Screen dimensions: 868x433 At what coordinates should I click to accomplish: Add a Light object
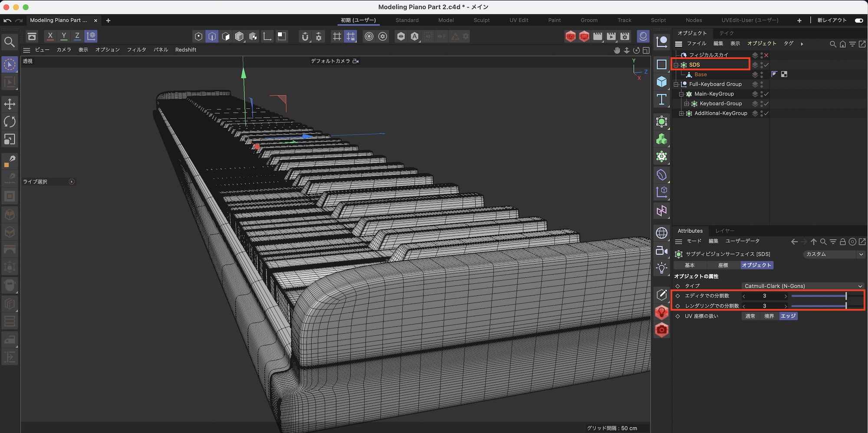[x=661, y=268]
